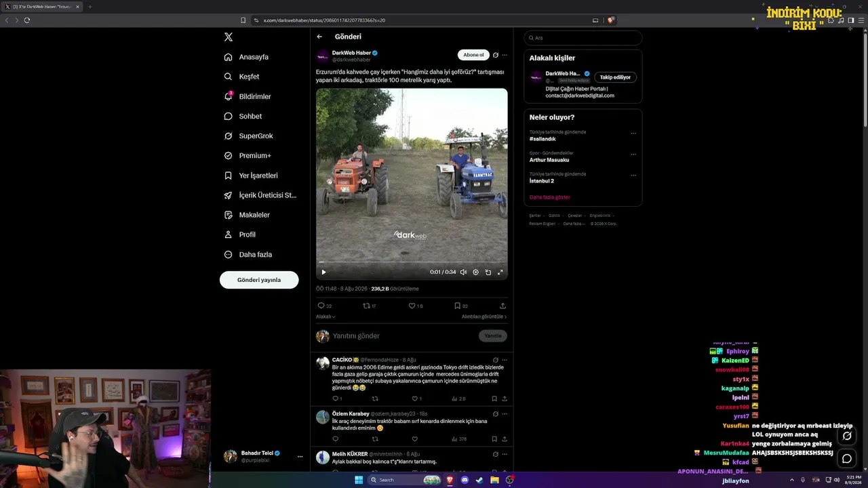Share Özlem Karabey's reply
This screenshot has height=488, width=868.
(505, 439)
